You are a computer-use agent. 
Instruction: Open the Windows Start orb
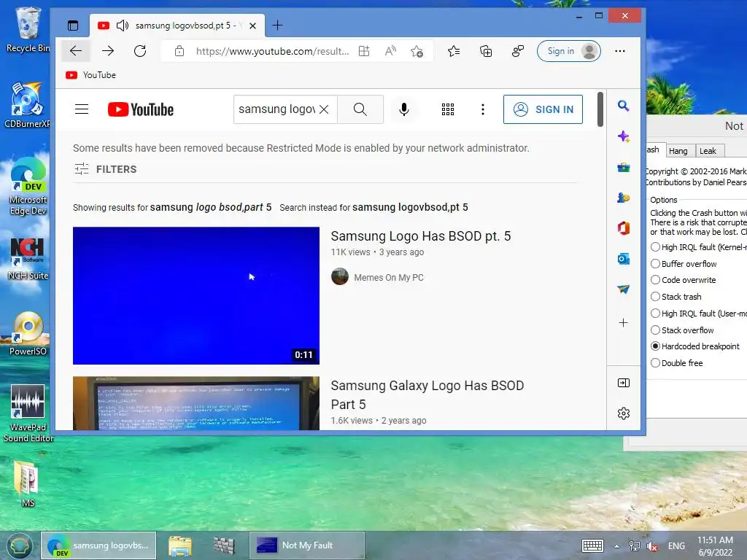(19, 545)
